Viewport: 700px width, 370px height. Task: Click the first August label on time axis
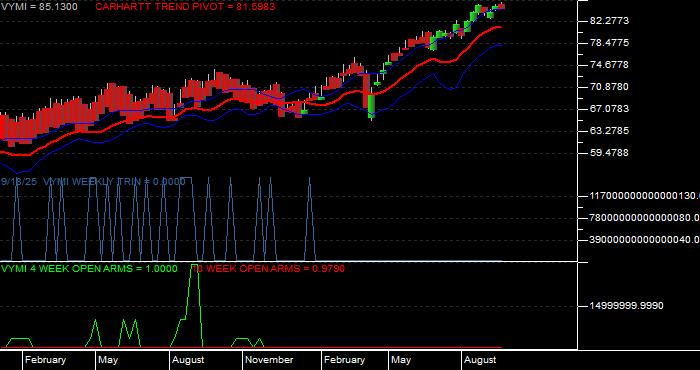(x=188, y=360)
